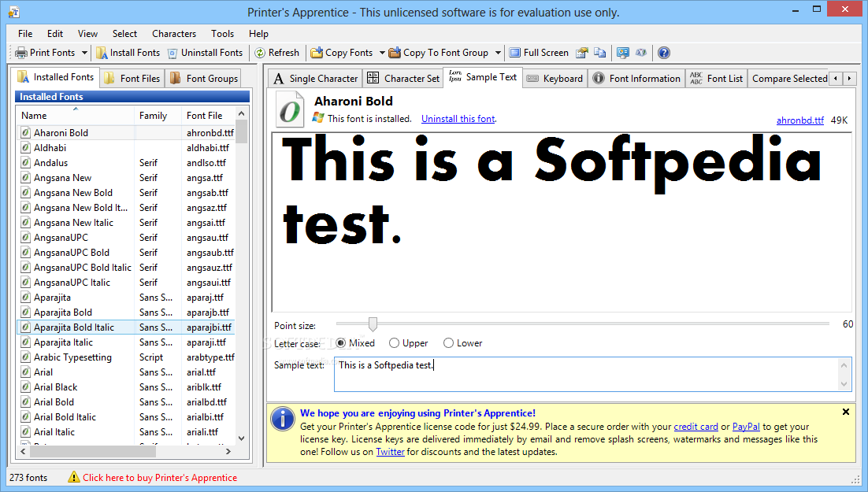868x492 pixels.
Task: Click the Keyboard tab icon
Action: (532, 79)
